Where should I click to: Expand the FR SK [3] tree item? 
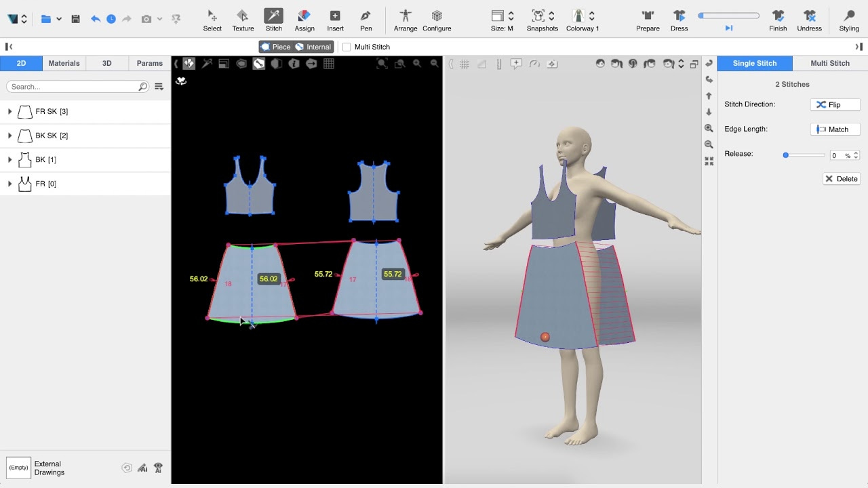[x=9, y=111]
